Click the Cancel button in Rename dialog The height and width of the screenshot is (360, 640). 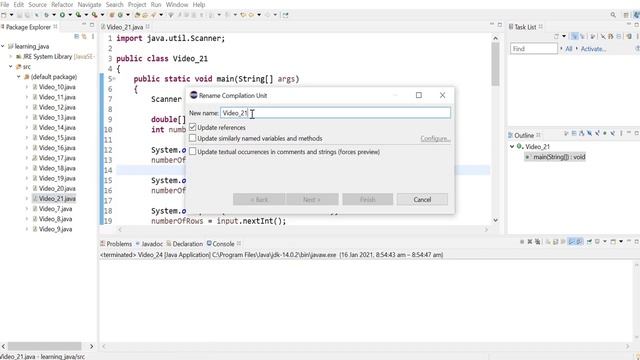(x=422, y=200)
